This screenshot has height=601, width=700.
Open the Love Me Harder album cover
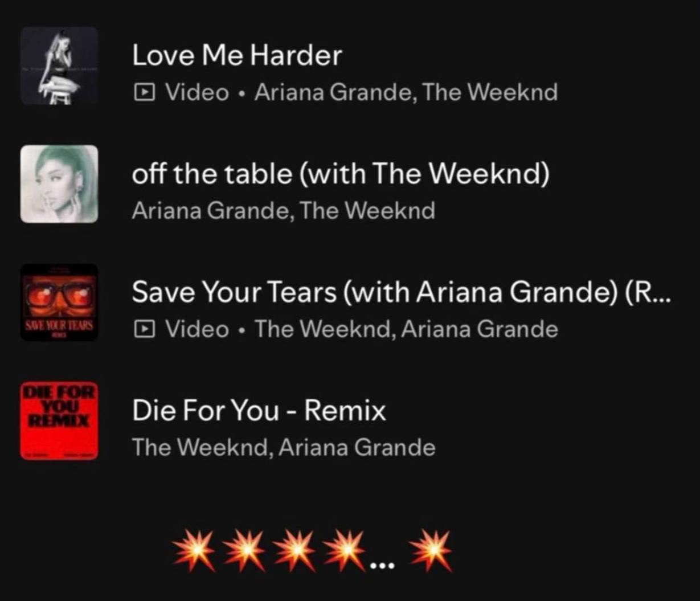click(x=59, y=66)
